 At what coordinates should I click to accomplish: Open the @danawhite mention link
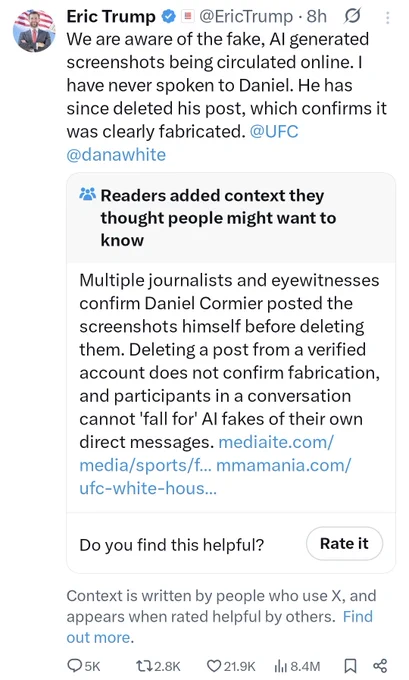pyautogui.click(x=116, y=154)
